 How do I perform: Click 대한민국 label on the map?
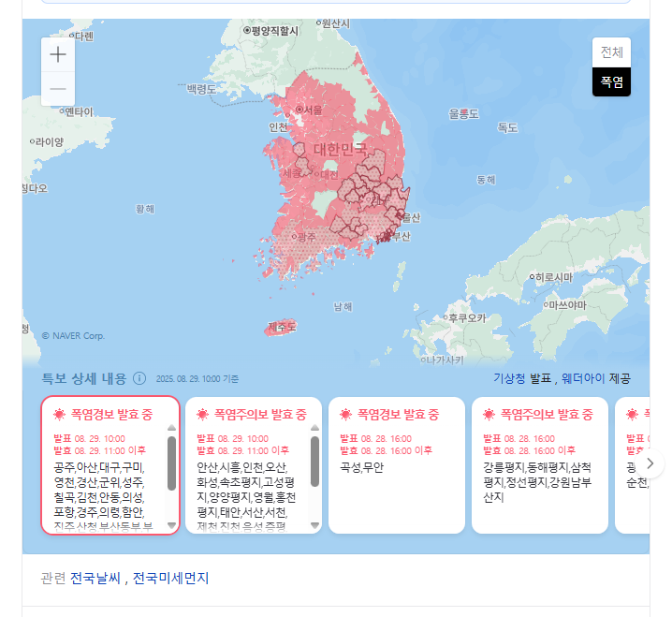click(x=341, y=150)
